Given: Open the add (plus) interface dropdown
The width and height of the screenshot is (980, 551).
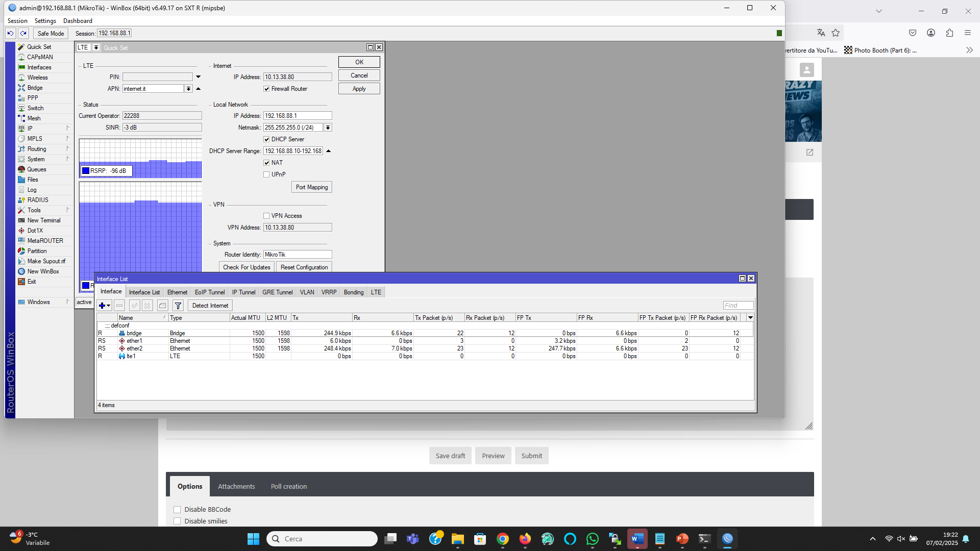Looking at the screenshot, I should (105, 306).
